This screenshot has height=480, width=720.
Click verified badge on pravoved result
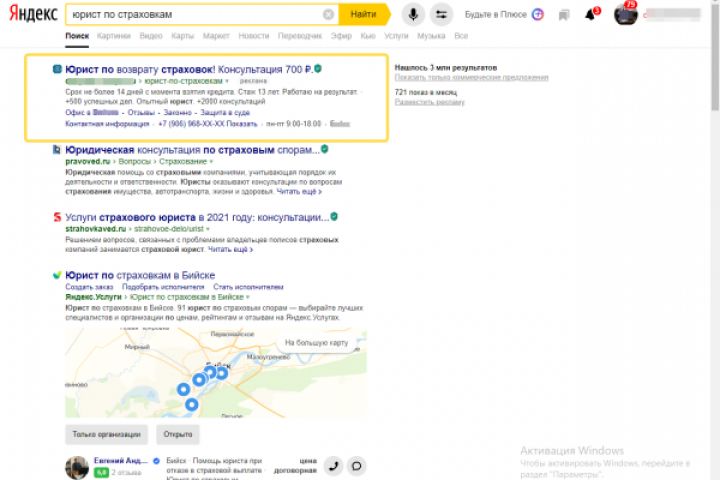[325, 149]
